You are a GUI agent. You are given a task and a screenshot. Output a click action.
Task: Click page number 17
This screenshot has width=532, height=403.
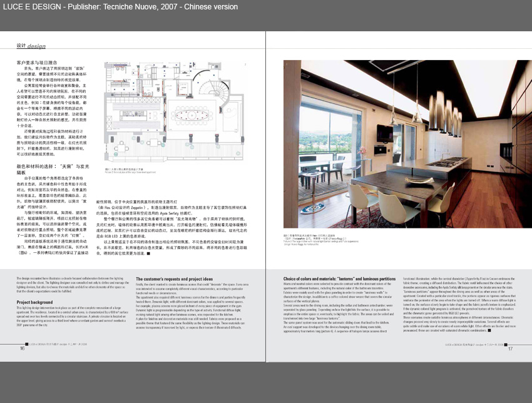click(510, 349)
